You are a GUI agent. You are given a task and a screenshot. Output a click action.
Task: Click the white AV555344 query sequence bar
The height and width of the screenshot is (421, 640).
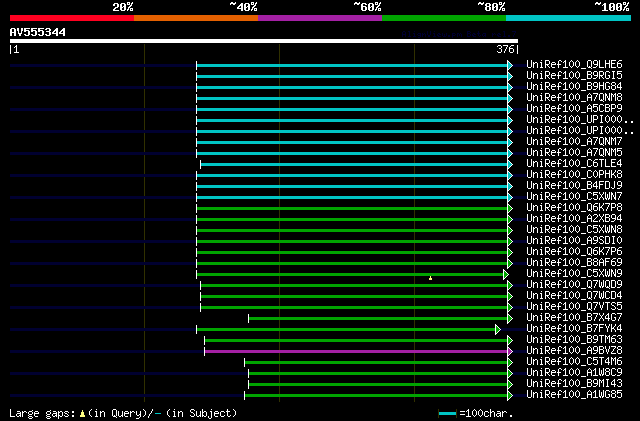[x=264, y=41]
